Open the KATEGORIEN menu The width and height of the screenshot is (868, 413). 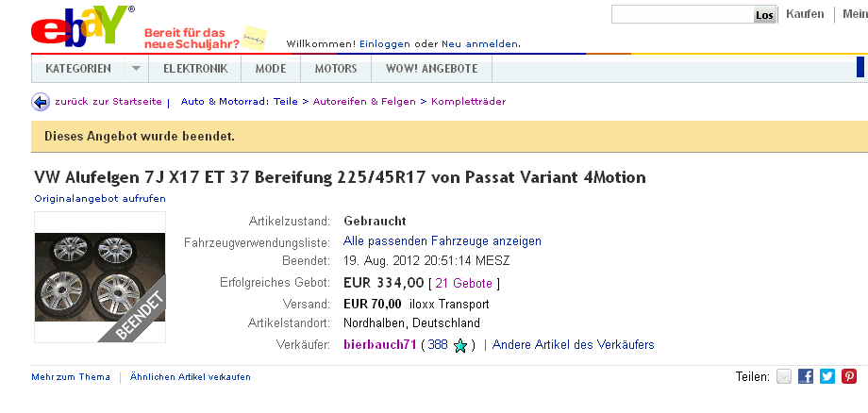point(78,69)
